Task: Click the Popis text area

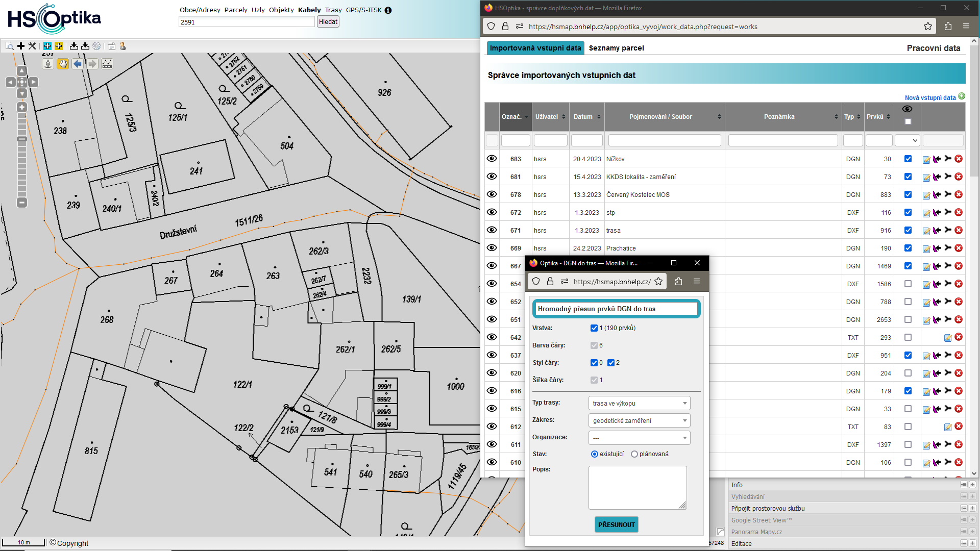Action: pyautogui.click(x=638, y=487)
